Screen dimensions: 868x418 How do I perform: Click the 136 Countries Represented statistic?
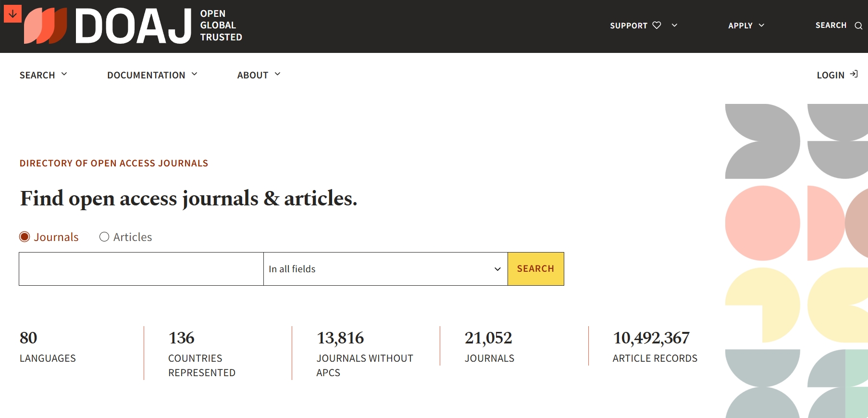click(x=202, y=354)
